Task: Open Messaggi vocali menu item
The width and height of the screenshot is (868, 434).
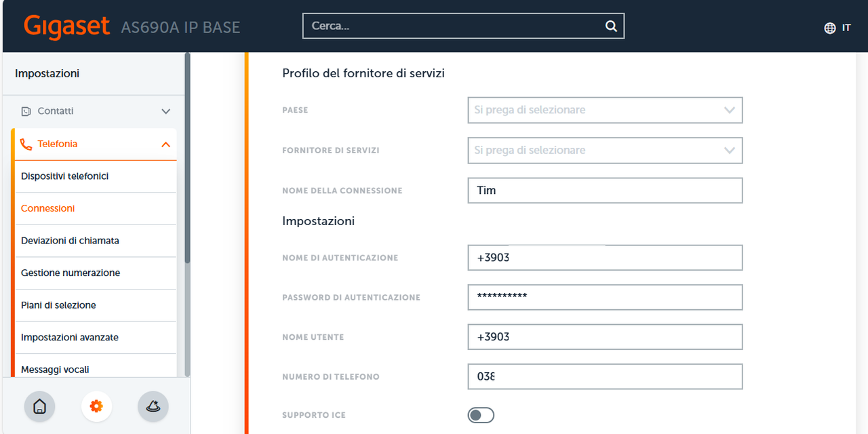Action: pyautogui.click(x=96, y=366)
